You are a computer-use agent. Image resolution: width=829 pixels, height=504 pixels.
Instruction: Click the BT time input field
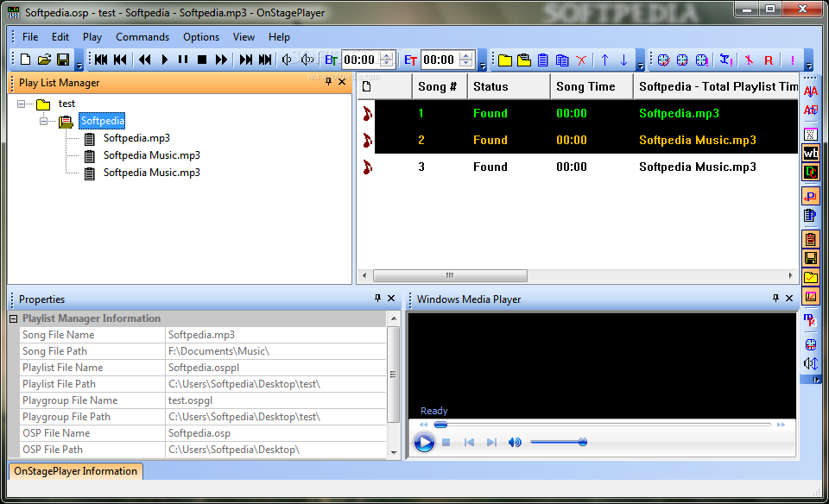(361, 60)
